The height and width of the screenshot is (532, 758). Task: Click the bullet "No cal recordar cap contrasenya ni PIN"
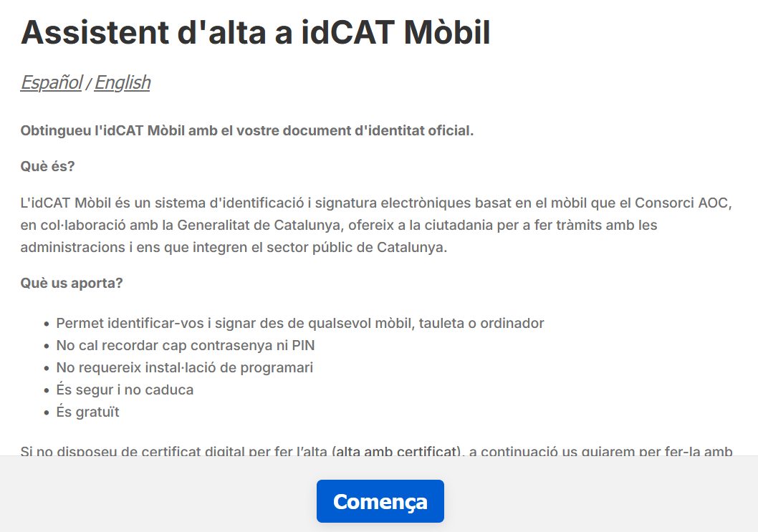185,345
